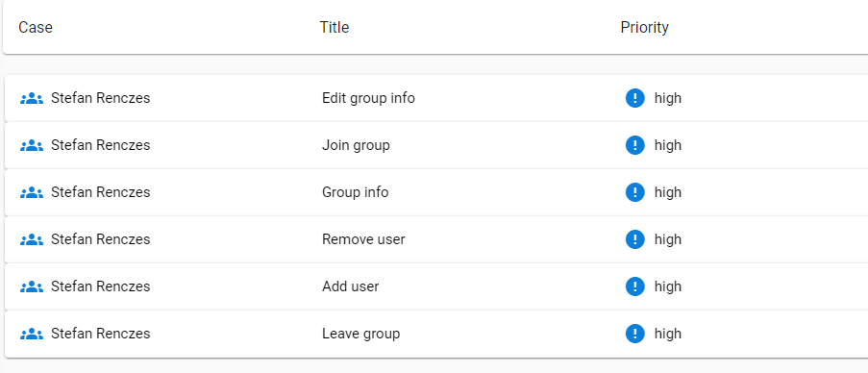Open the Edit group info task
This screenshot has height=373, width=868.
[436, 98]
